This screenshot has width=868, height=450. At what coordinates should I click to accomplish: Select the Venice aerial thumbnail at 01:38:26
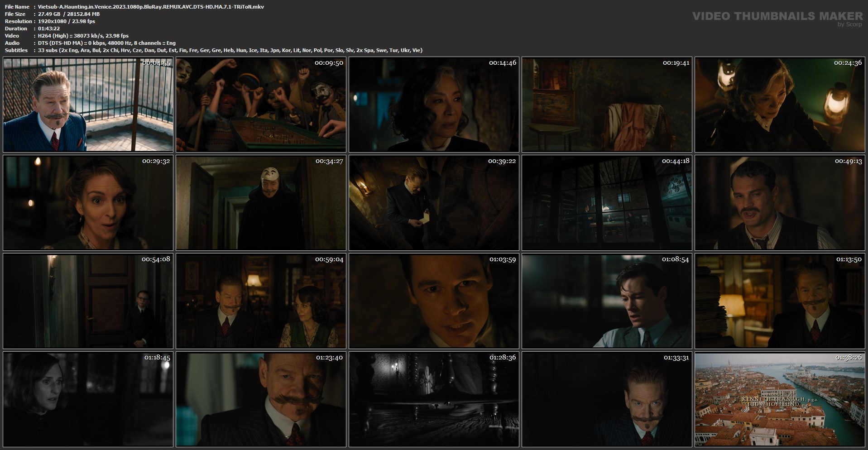click(x=780, y=399)
